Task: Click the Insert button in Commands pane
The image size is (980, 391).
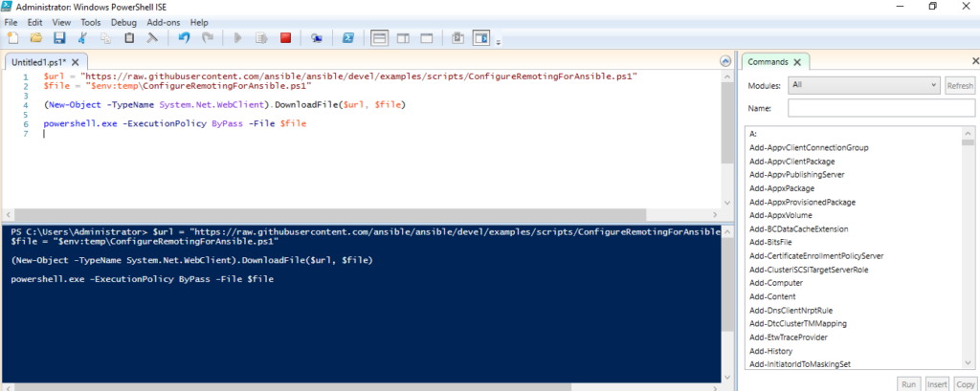Action: pos(938,384)
